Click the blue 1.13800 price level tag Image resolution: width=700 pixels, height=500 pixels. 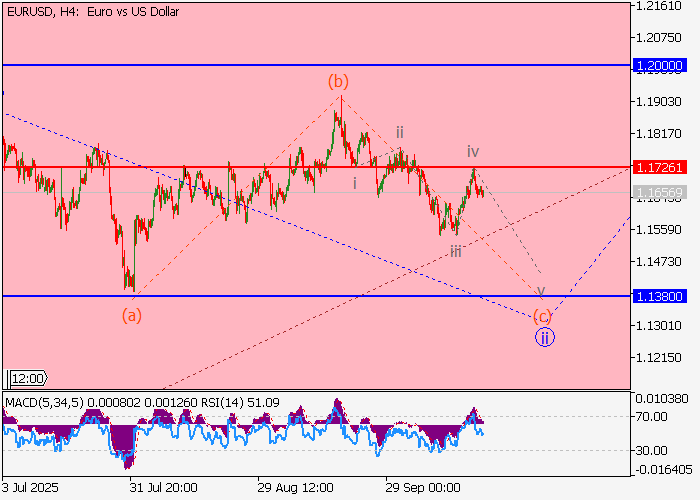tap(660, 297)
